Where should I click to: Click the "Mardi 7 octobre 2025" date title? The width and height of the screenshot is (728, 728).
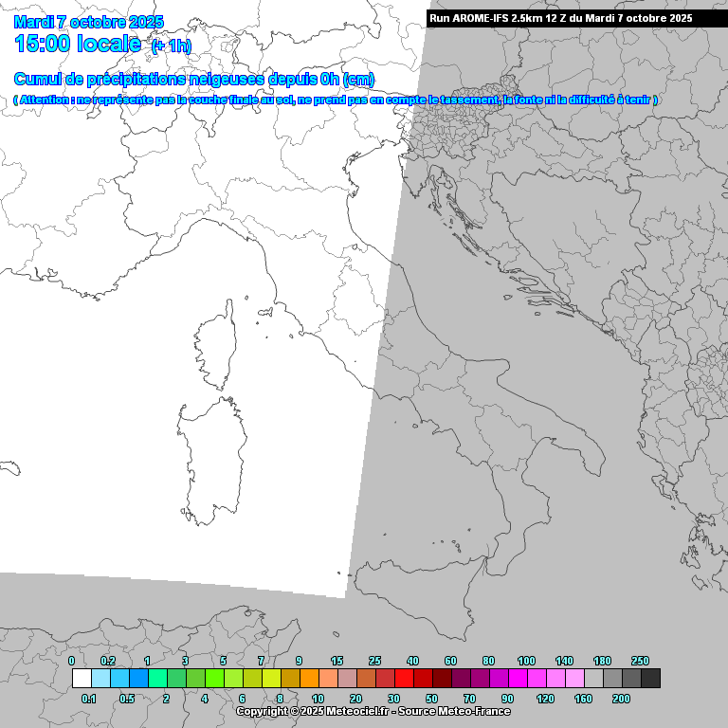(88, 22)
